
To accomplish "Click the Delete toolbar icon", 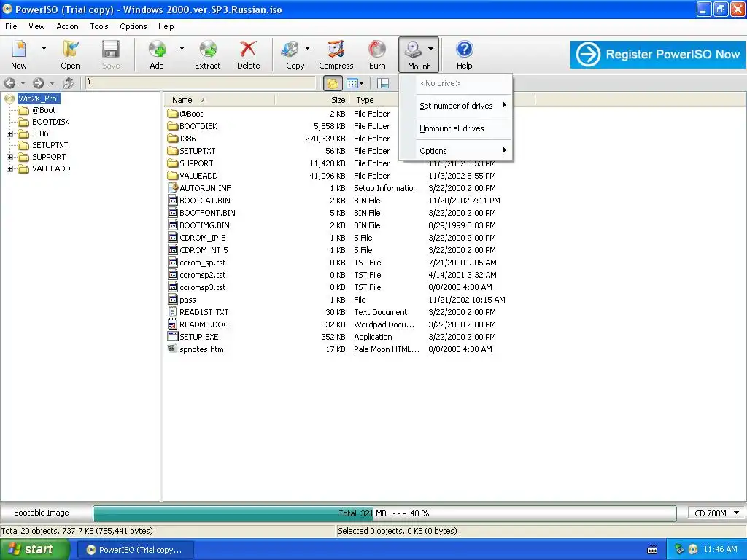I will [248, 49].
